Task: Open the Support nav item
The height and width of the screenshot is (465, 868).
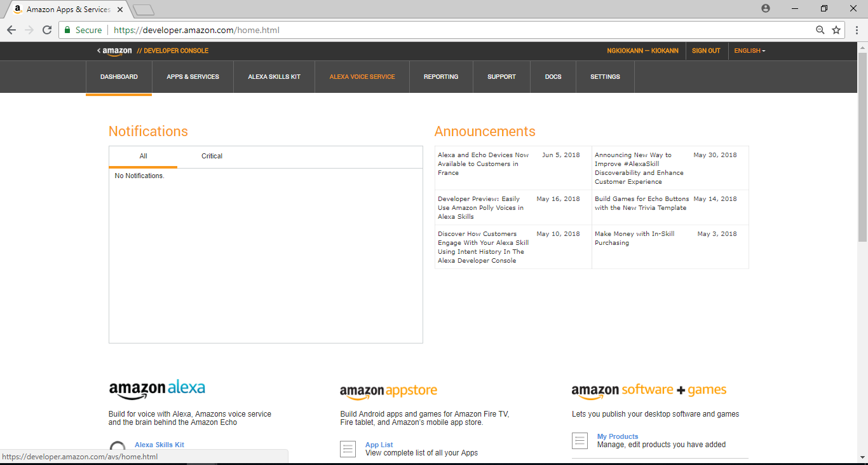Action: [x=501, y=77]
